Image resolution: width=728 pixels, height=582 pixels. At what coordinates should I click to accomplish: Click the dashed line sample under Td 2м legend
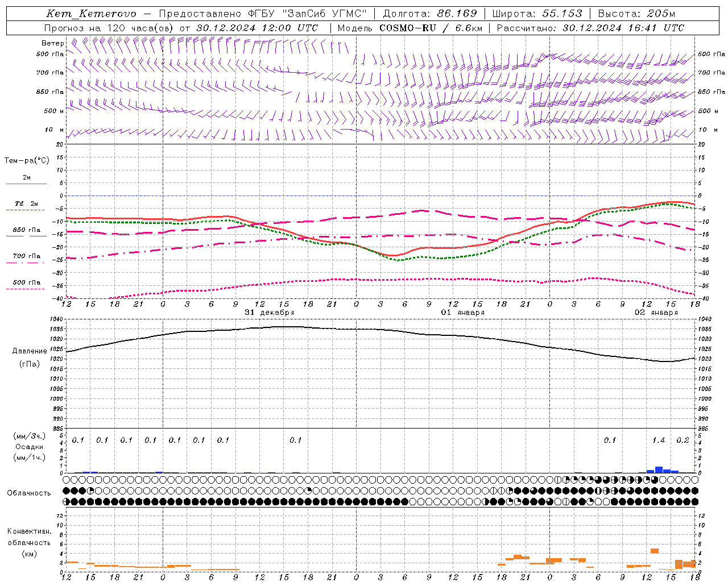tap(26, 210)
